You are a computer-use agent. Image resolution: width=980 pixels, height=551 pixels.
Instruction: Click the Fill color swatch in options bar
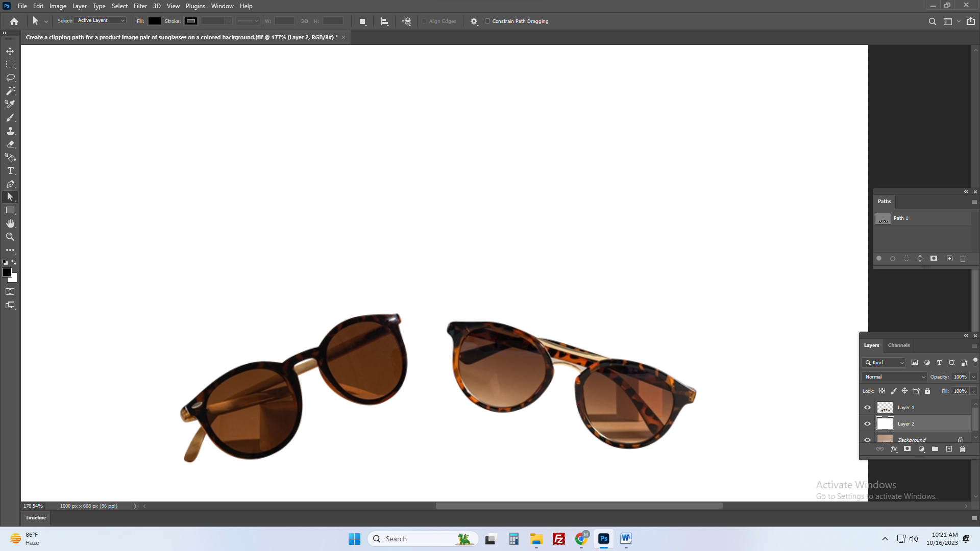click(x=155, y=21)
